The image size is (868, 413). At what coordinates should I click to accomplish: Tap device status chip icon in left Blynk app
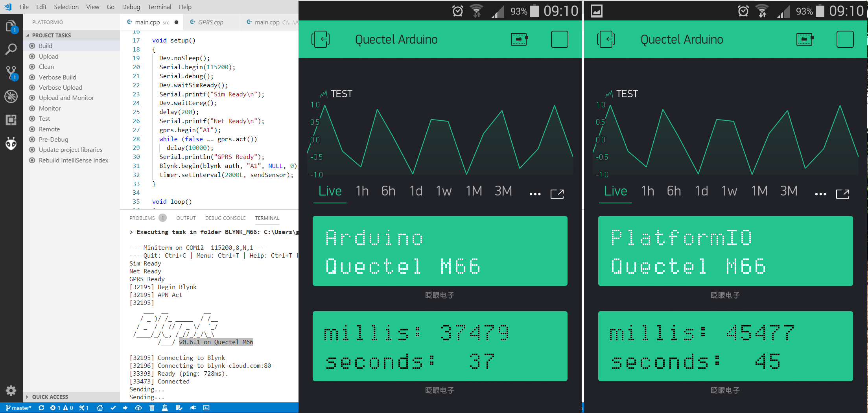519,39
